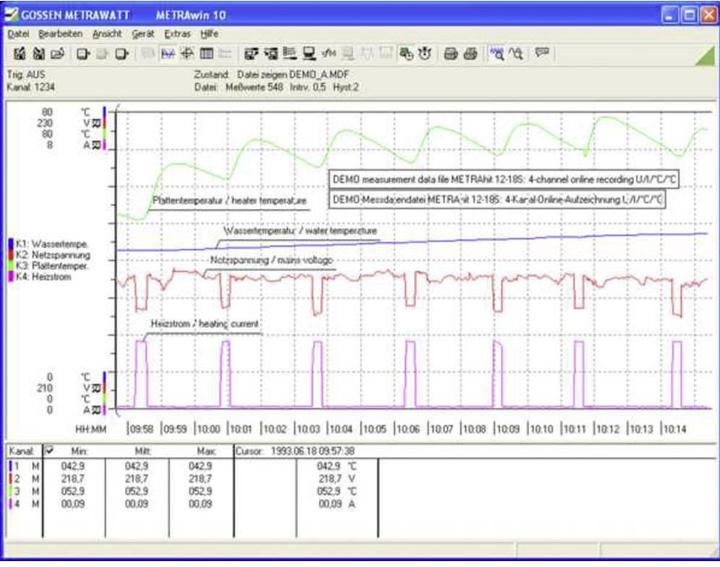The height and width of the screenshot is (567, 720).
Task: Click the red K2 Netzspannung legend swatch
Action: coord(11,255)
